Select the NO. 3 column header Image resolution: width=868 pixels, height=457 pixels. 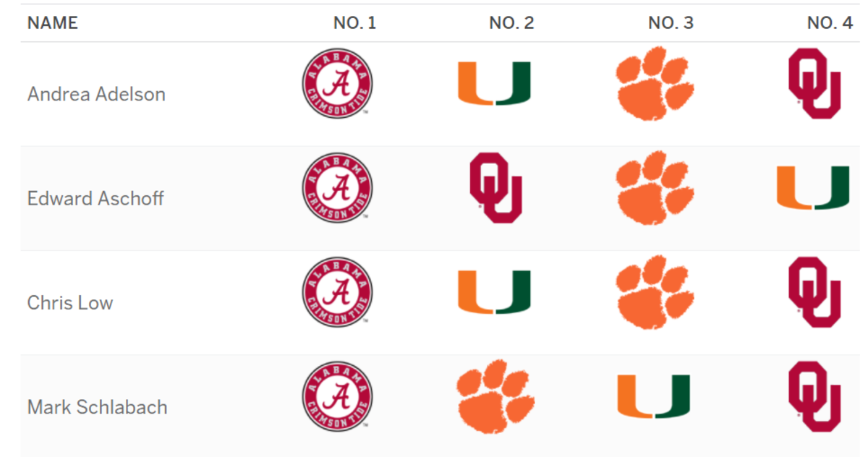[671, 23]
